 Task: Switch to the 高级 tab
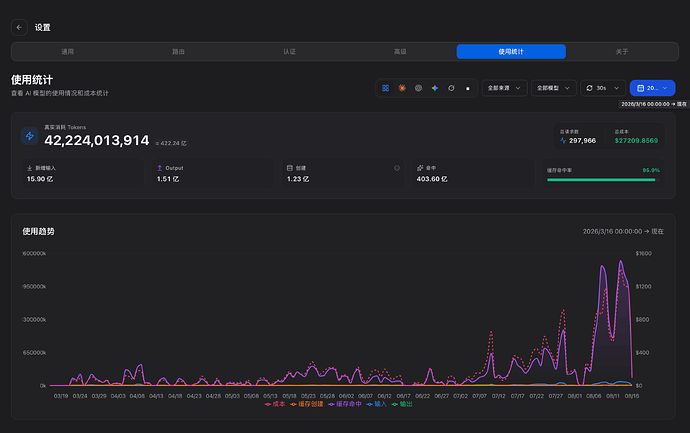coord(400,51)
